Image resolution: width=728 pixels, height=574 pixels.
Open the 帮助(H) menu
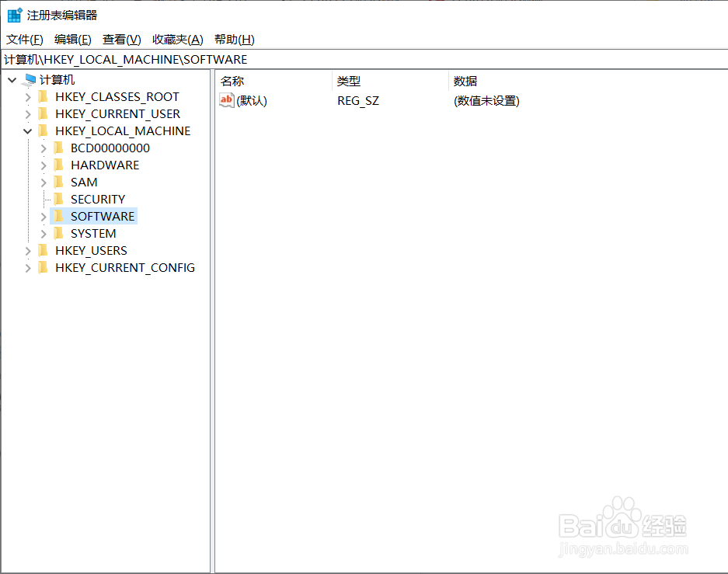(x=235, y=40)
